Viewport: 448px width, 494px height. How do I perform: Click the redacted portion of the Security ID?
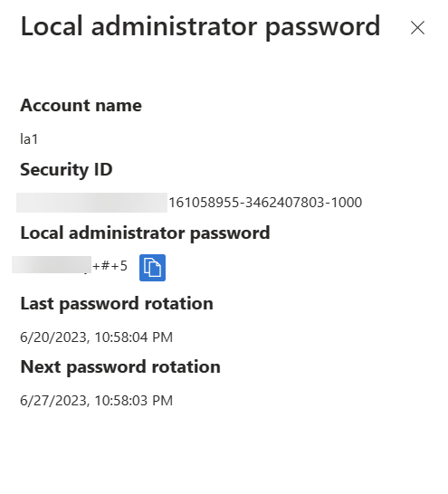point(92,203)
